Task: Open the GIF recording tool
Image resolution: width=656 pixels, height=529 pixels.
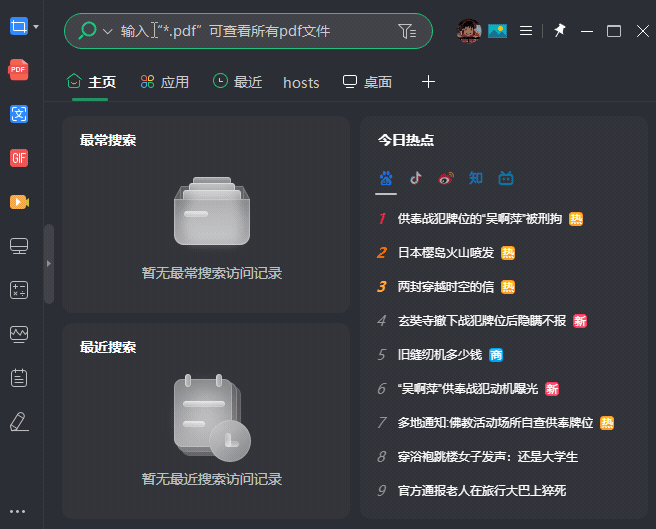Action: click(18, 158)
